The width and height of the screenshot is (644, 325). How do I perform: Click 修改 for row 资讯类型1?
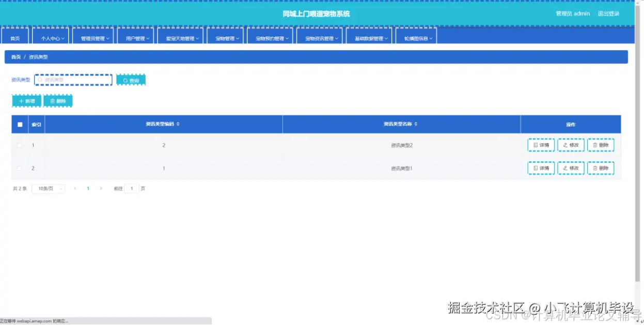[x=571, y=168]
